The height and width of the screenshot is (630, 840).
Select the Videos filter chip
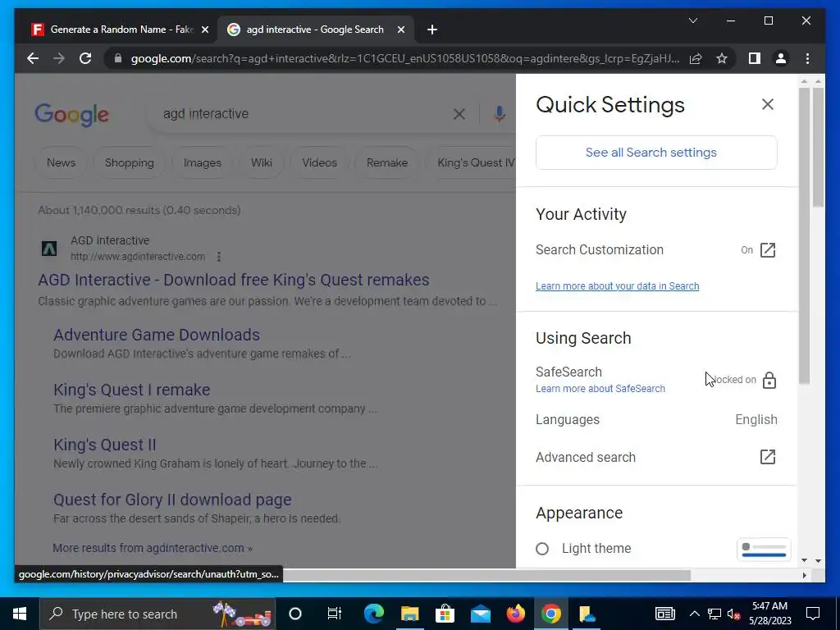point(319,163)
